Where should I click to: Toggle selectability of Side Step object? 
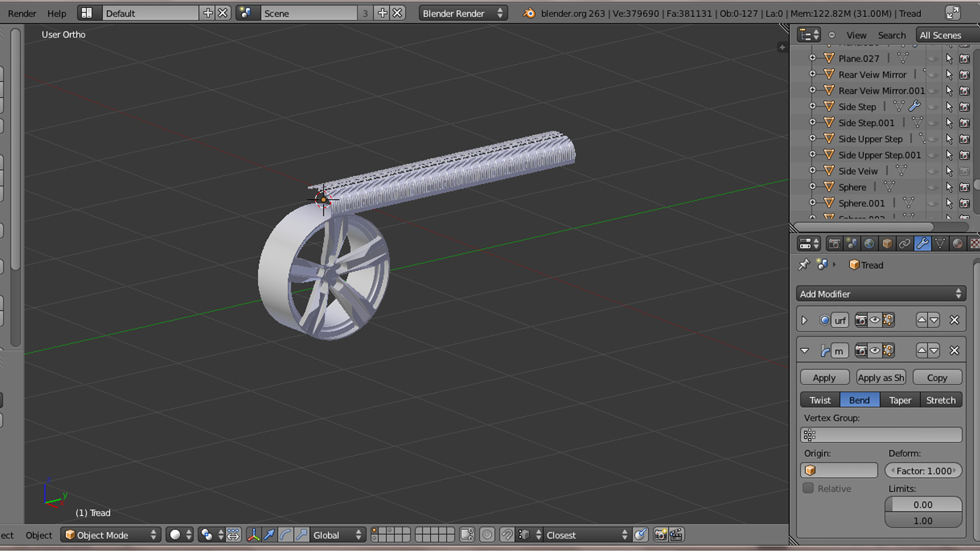(x=949, y=107)
